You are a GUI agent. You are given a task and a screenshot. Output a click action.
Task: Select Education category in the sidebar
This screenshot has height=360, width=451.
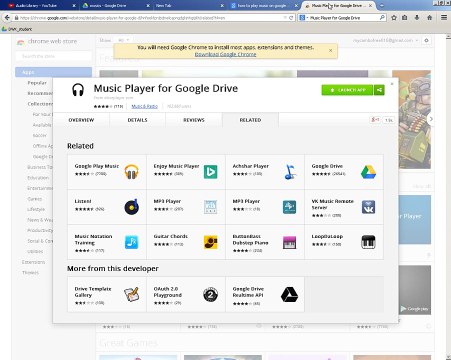tap(38, 178)
